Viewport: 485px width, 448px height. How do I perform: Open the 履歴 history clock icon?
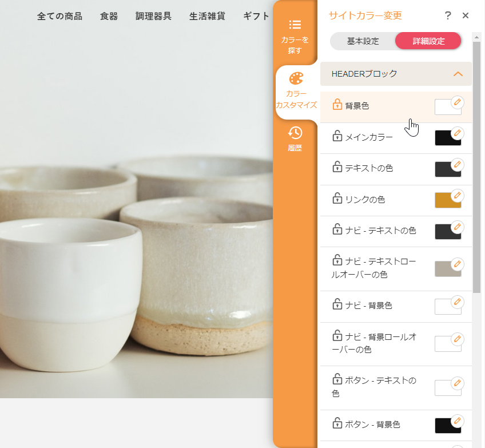[295, 133]
